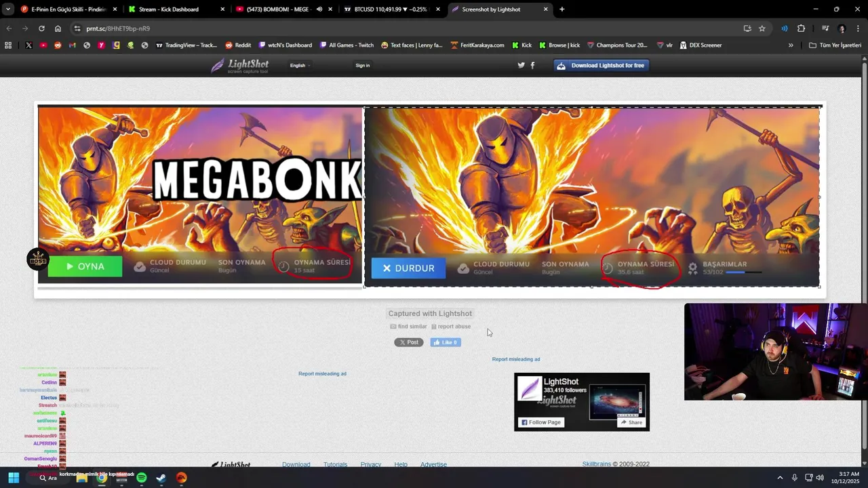Open the Chrome three-dot menu
Viewport: 868px width, 488px height.
pos(859,28)
